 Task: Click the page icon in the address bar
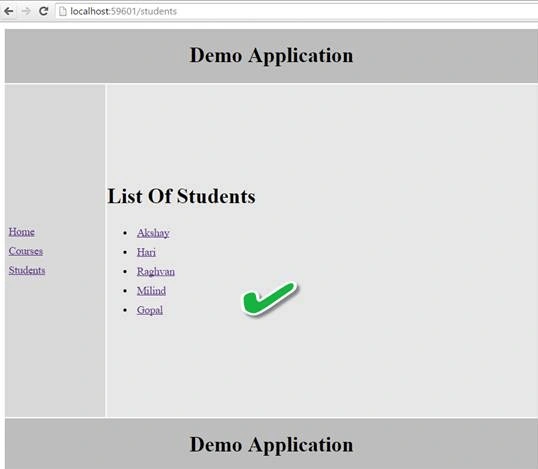pos(63,11)
